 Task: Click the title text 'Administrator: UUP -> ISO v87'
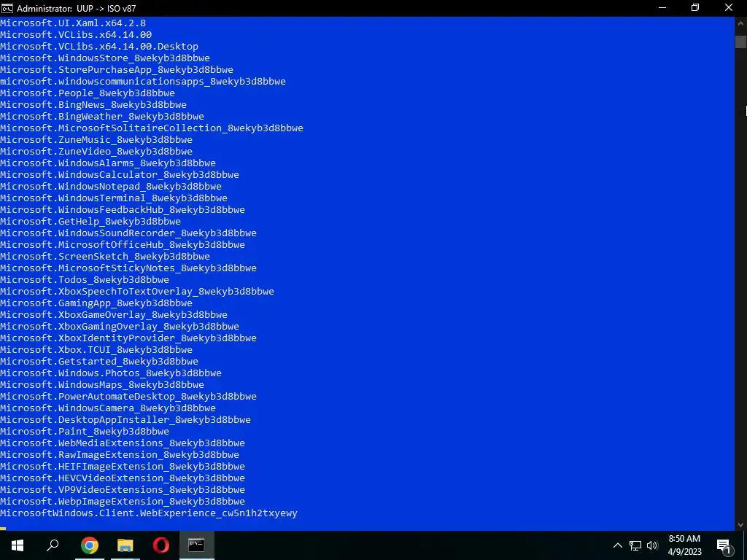point(76,8)
